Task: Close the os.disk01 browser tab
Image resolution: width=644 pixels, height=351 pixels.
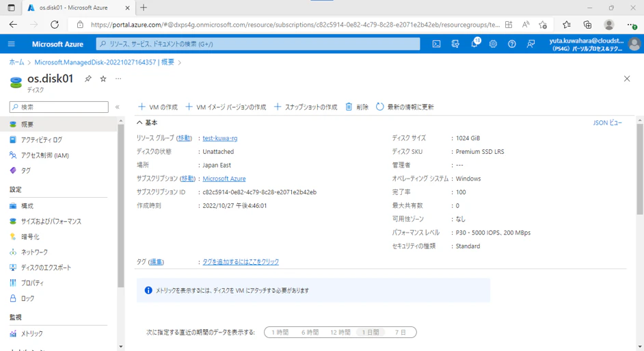Action: (127, 8)
